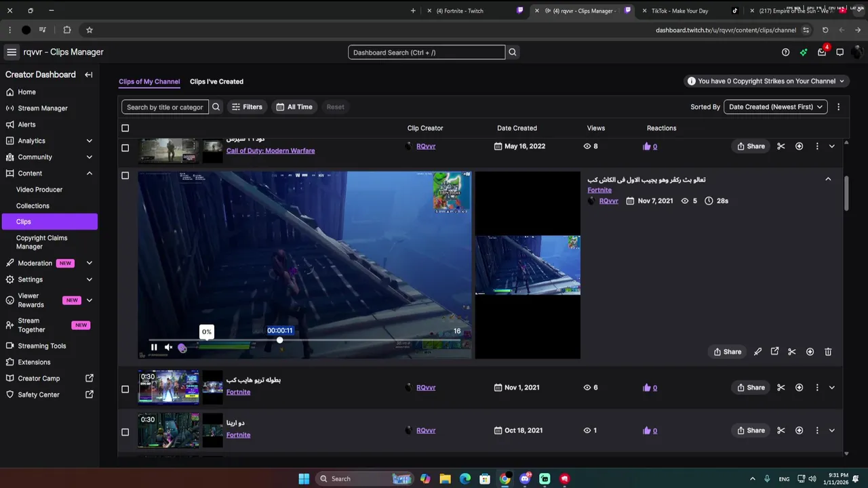This screenshot has height=488, width=868.
Task: Click the sword icon in expanded clip actions
Action: pyautogui.click(x=757, y=352)
